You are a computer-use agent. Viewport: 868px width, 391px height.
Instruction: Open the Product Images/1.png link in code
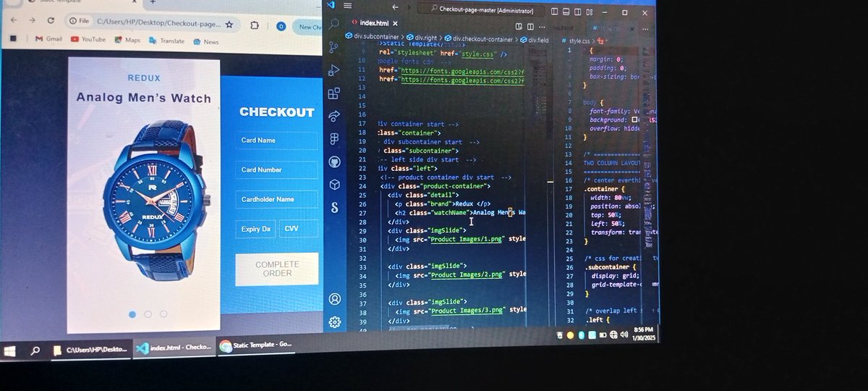pos(466,238)
